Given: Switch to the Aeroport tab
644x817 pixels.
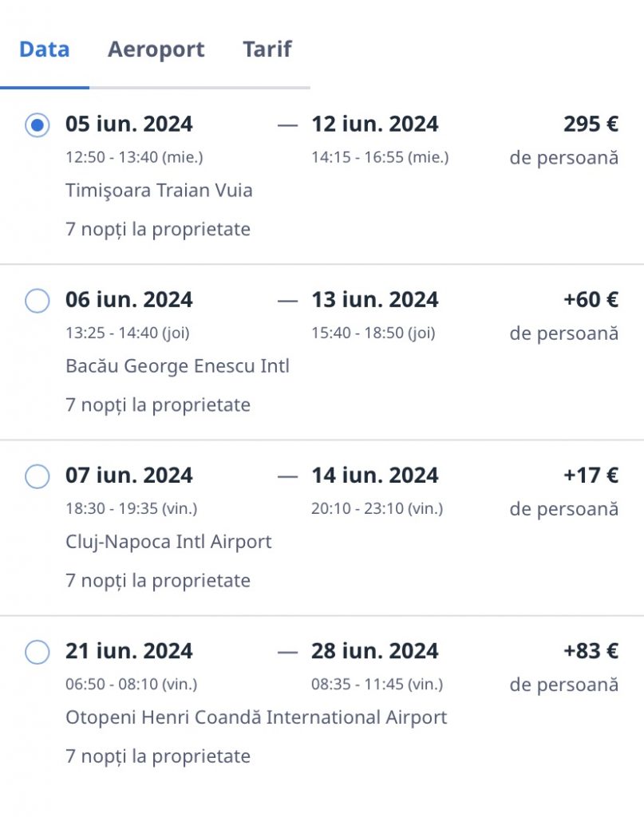Looking at the screenshot, I should point(156,49).
